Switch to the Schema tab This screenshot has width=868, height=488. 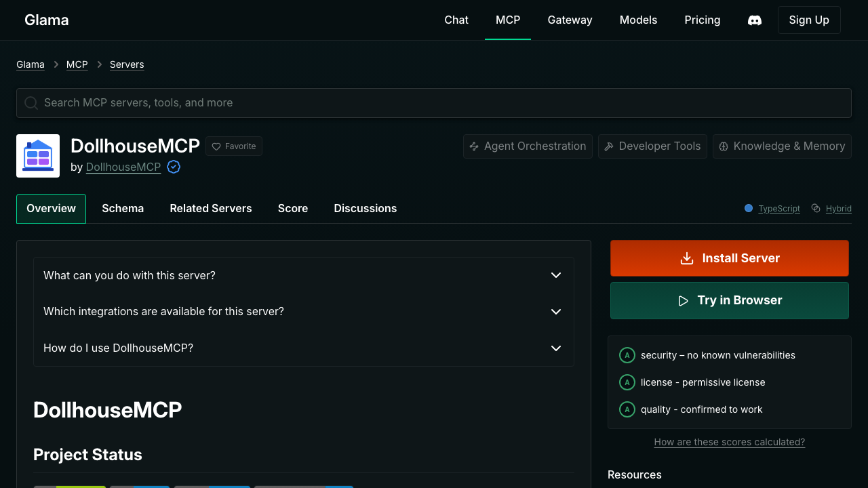coord(123,208)
